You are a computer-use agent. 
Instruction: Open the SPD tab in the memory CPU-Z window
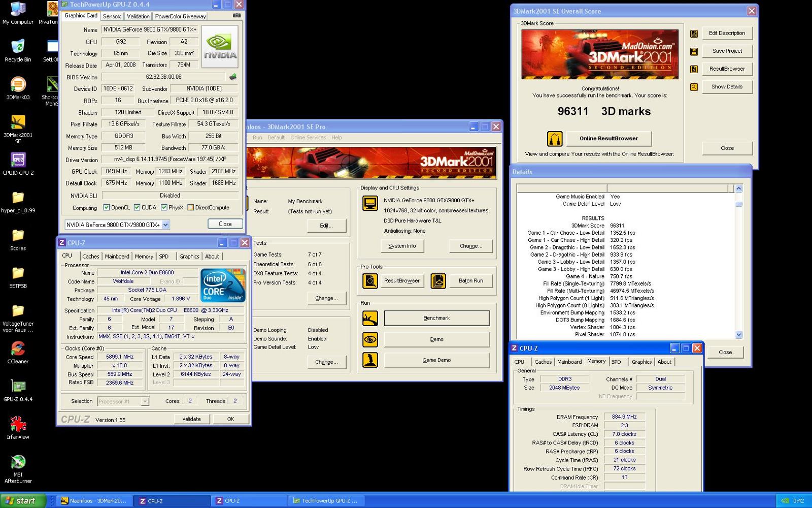(616, 362)
